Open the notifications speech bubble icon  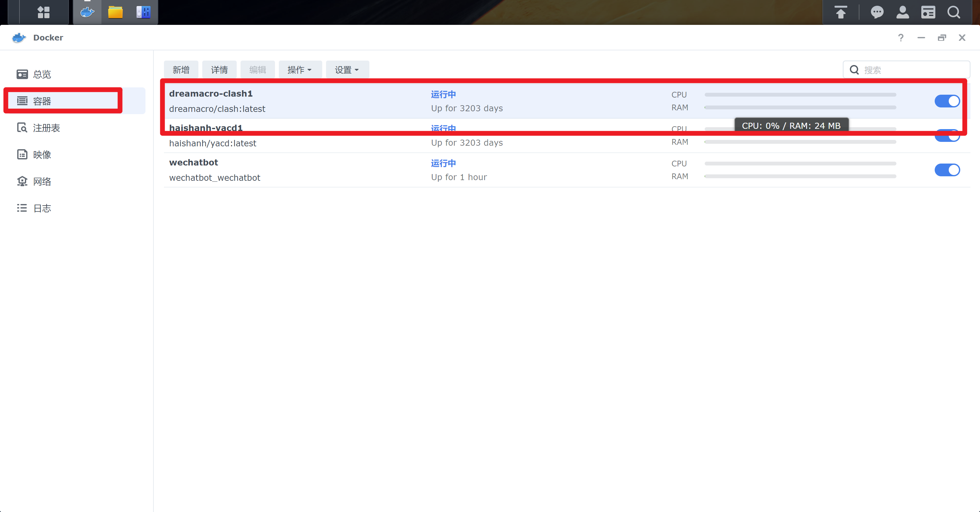[x=877, y=12]
